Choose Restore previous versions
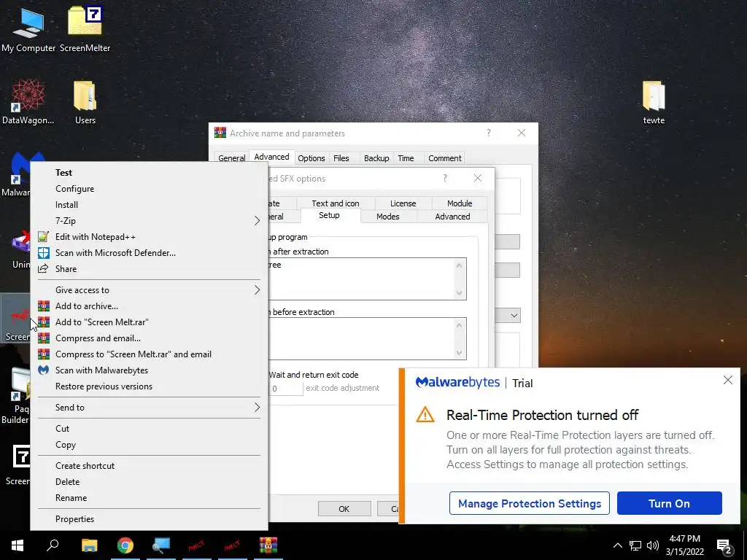Screen dimensions: 747x560 150,386
